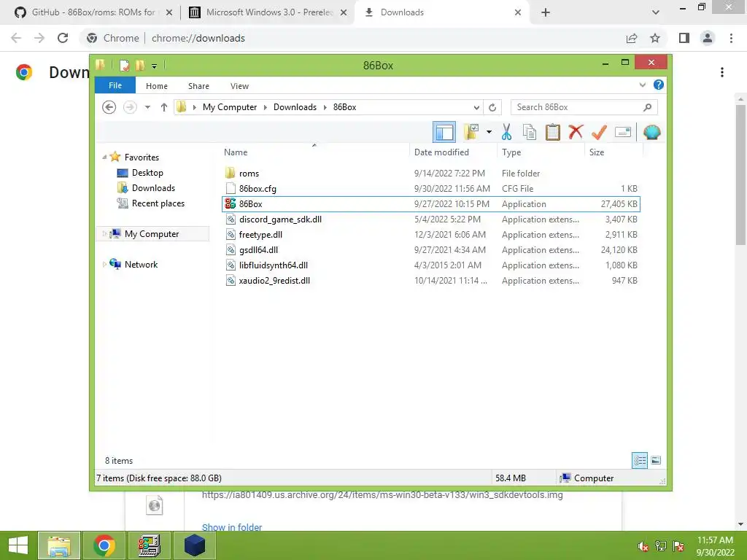Viewport: 747px width, 560px height.
Task: Open the recent locations dropdown arrow
Action: (x=147, y=107)
